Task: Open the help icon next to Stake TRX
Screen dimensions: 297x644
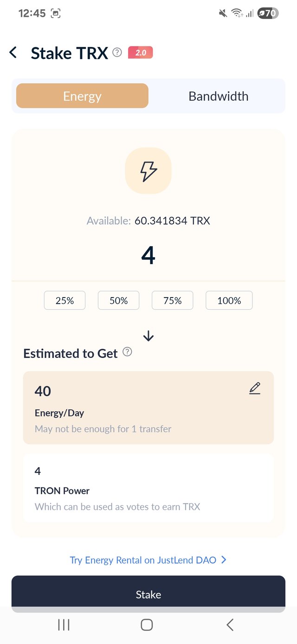Action: [117, 53]
